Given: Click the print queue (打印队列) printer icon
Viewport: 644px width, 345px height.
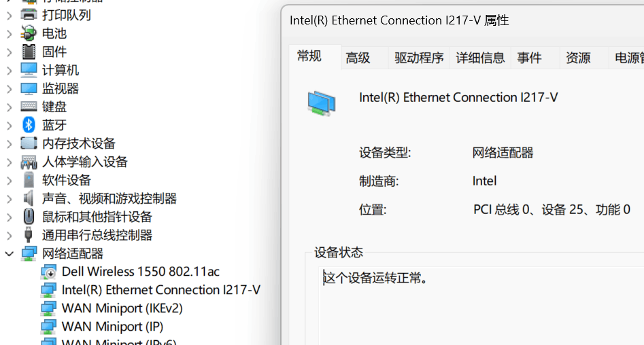Looking at the screenshot, I should (29, 15).
